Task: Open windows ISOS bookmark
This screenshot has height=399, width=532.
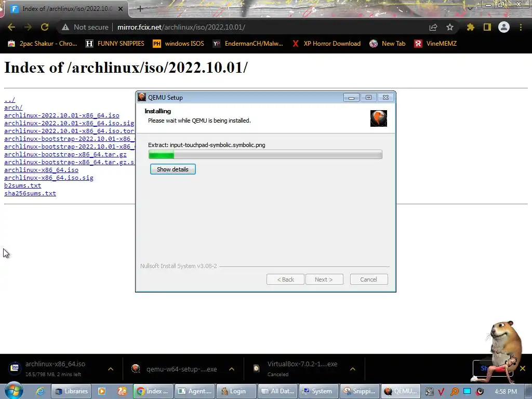Action: (179, 44)
